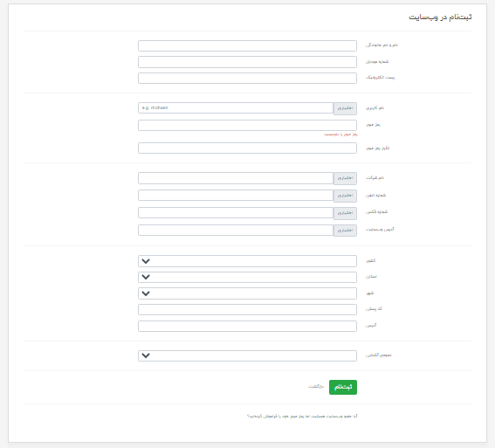Open the city (شهر) dropdown list
This screenshot has height=448, width=495.
[247, 293]
